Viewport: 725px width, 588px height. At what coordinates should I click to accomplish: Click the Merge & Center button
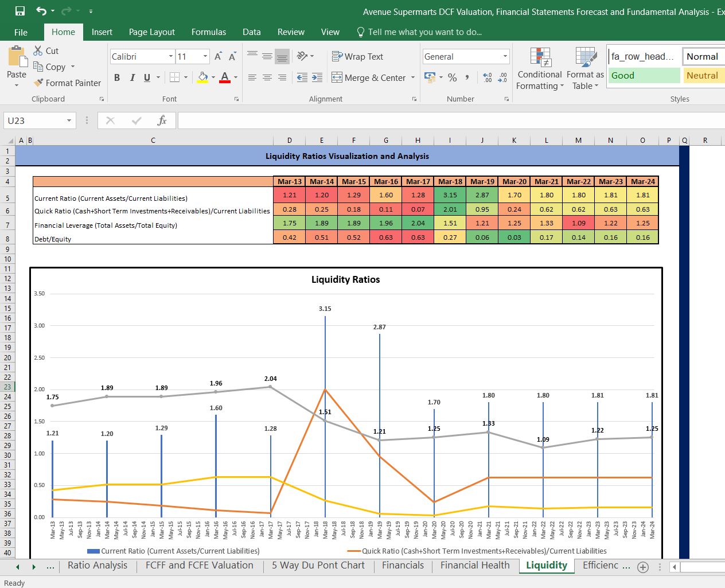[x=369, y=77]
